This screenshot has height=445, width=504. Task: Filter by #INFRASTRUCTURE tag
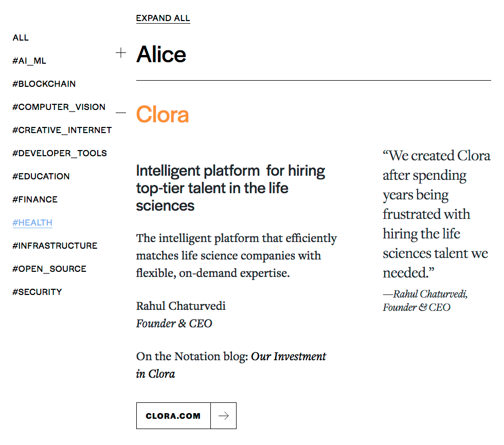55,246
